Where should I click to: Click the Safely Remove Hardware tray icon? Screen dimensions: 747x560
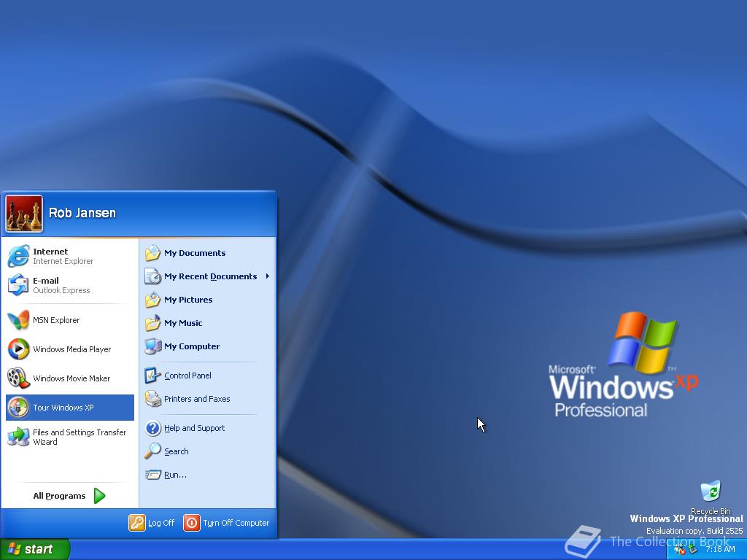click(x=693, y=550)
